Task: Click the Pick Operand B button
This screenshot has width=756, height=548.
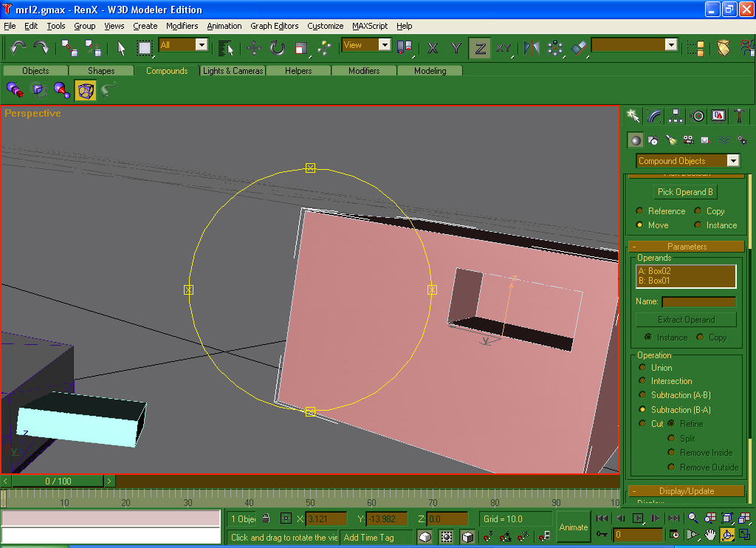Action: click(685, 192)
